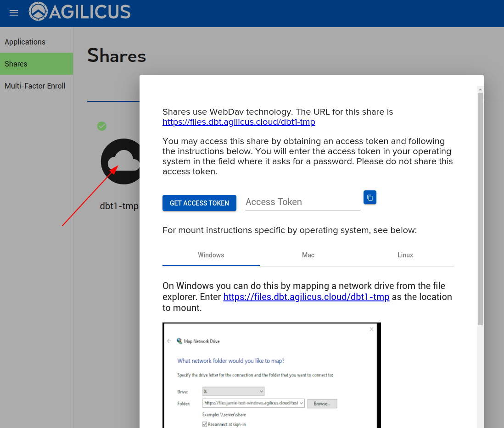Go to Multi-Factor Enroll in sidebar
This screenshot has width=504, height=428.
(x=35, y=86)
